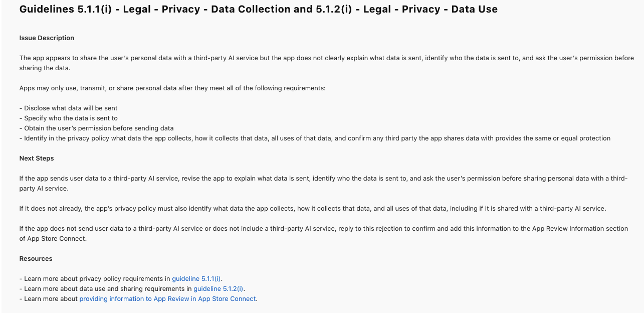Click "Learn more about privacy policy requirements" text
Image resolution: width=644 pixels, height=313 pixels.
(96, 278)
